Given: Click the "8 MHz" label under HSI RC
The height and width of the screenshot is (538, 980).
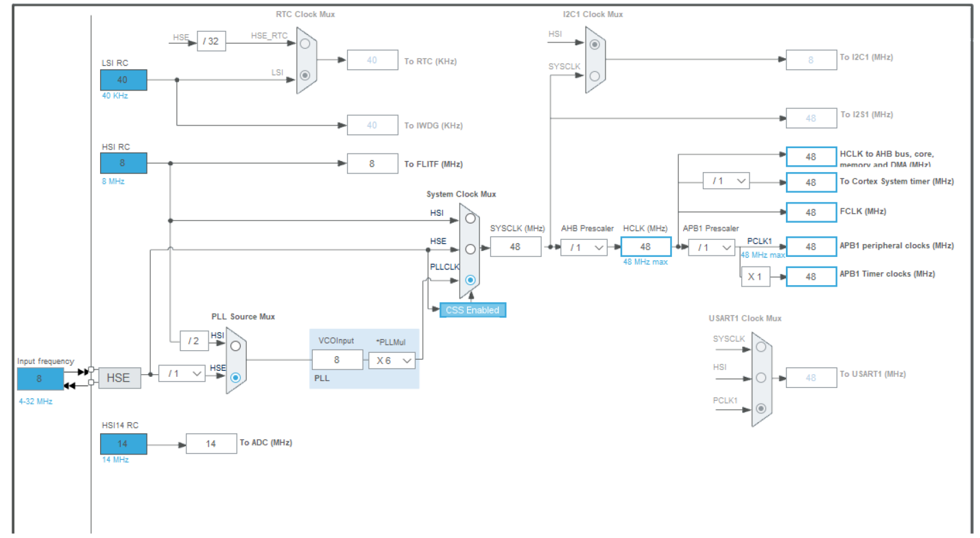Looking at the screenshot, I should click(113, 181).
